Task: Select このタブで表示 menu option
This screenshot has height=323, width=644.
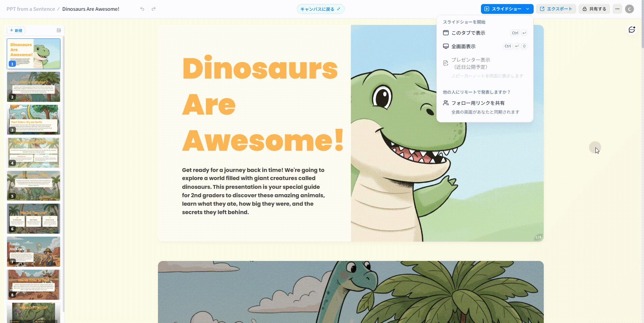Action: click(468, 33)
